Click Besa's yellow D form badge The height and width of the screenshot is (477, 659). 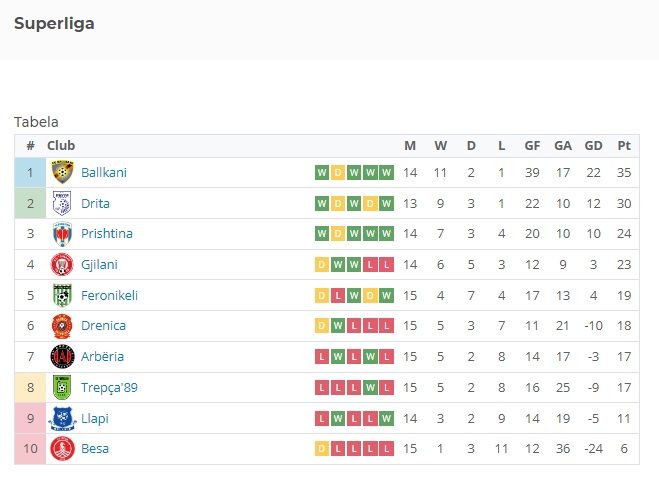click(x=322, y=449)
